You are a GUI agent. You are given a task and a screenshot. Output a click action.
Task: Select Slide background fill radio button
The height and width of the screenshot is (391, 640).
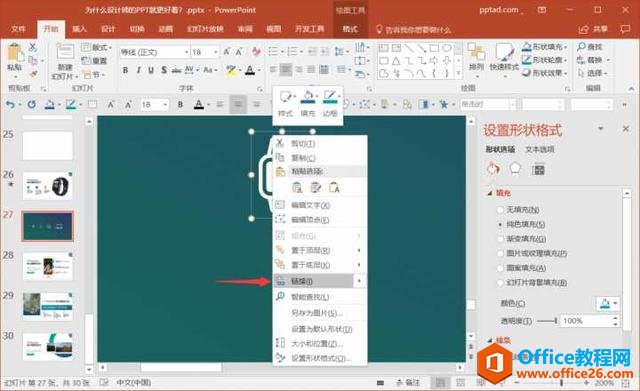(x=500, y=282)
